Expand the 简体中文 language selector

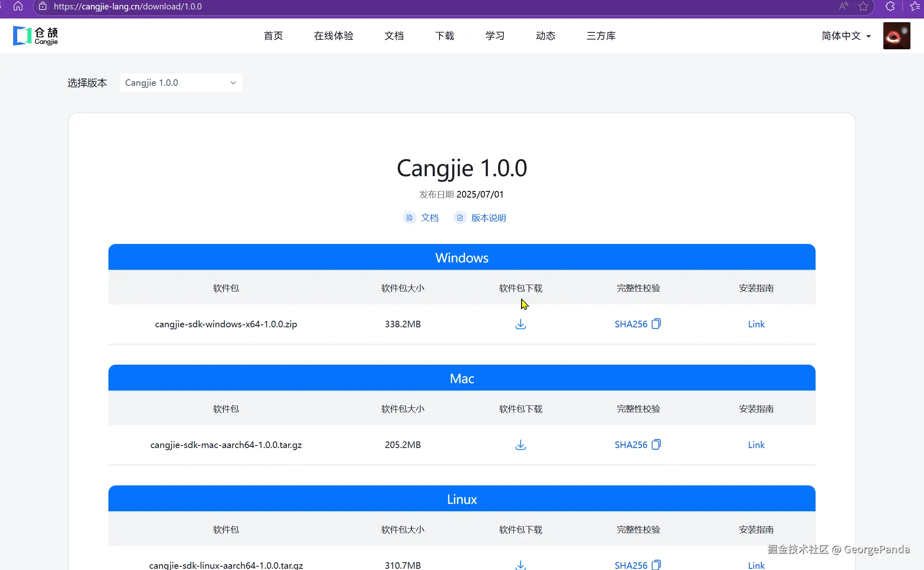(846, 36)
